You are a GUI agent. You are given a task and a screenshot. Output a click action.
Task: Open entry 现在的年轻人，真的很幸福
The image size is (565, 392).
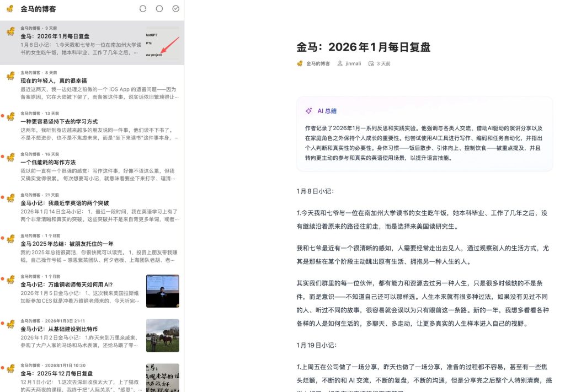click(54, 80)
